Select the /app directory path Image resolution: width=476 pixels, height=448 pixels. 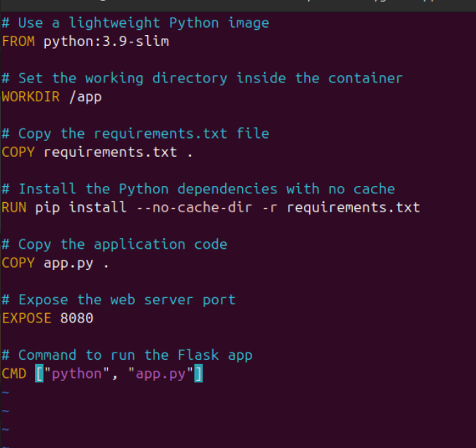85,97
